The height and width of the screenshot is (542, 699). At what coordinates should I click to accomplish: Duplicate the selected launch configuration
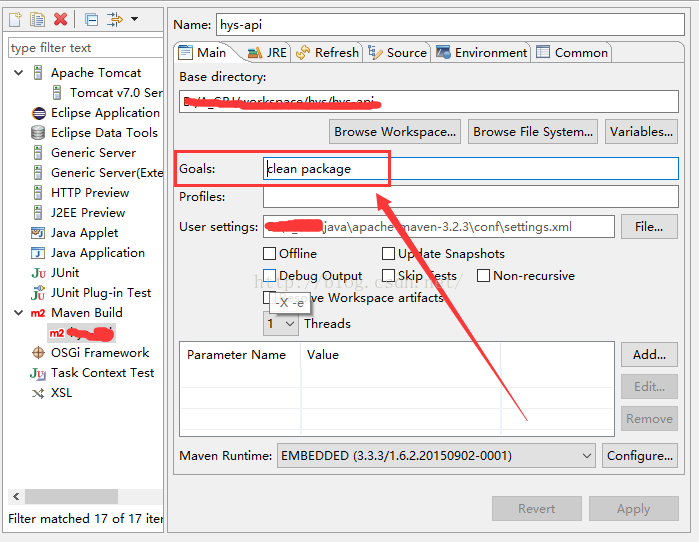pos(37,20)
